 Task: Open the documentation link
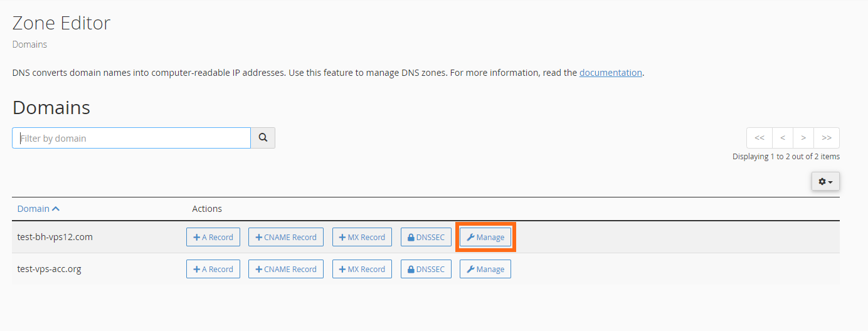click(x=610, y=73)
